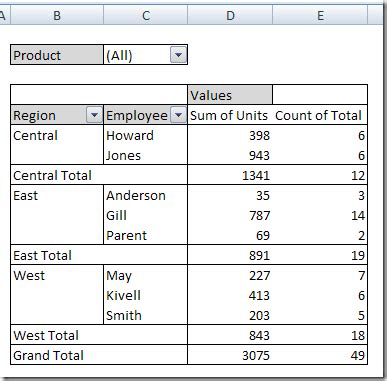The image size is (387, 381).
Task: Select East Total units 891
Action: click(x=230, y=255)
